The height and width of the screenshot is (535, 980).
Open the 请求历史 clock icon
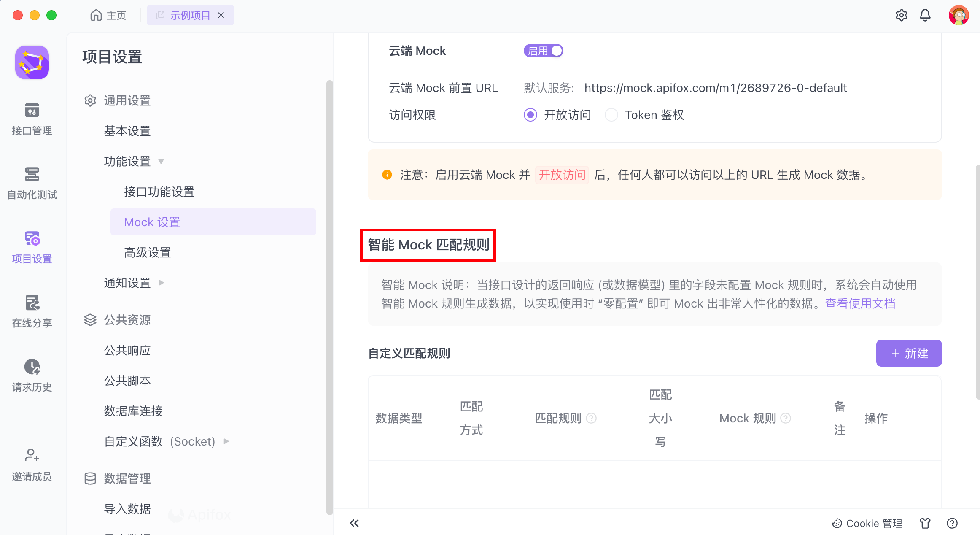[32, 367]
